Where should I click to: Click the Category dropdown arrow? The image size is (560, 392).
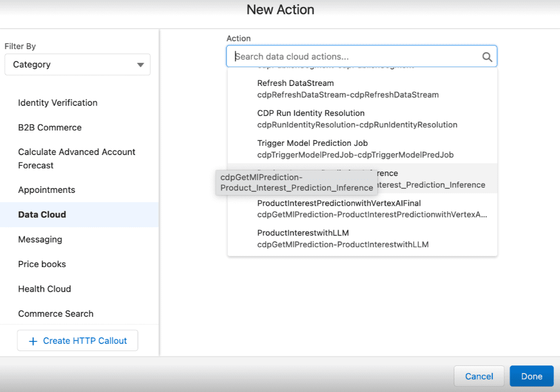coord(140,65)
